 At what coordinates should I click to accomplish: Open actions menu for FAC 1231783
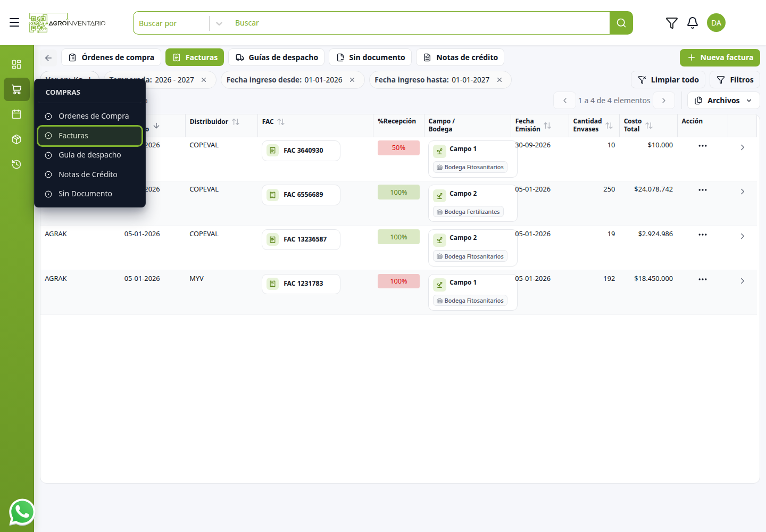point(703,279)
